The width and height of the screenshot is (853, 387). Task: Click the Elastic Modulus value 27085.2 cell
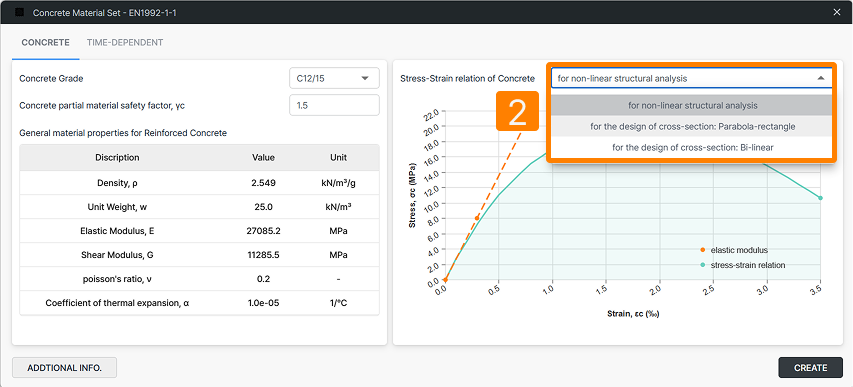(x=263, y=231)
